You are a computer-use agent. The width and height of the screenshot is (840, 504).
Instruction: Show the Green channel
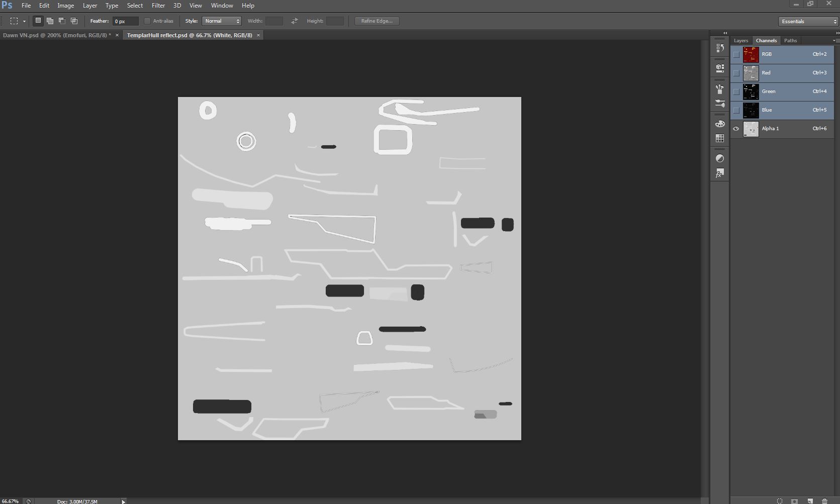point(736,91)
